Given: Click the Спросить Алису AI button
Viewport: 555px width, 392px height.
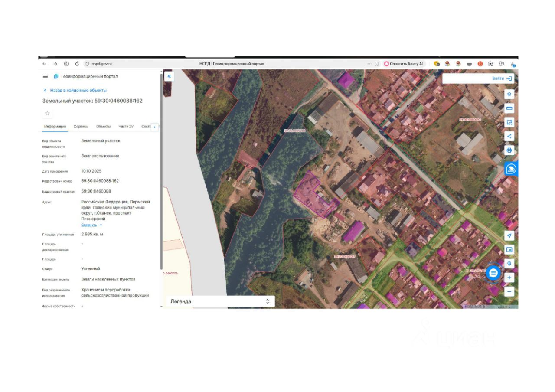Looking at the screenshot, I should click(x=403, y=64).
